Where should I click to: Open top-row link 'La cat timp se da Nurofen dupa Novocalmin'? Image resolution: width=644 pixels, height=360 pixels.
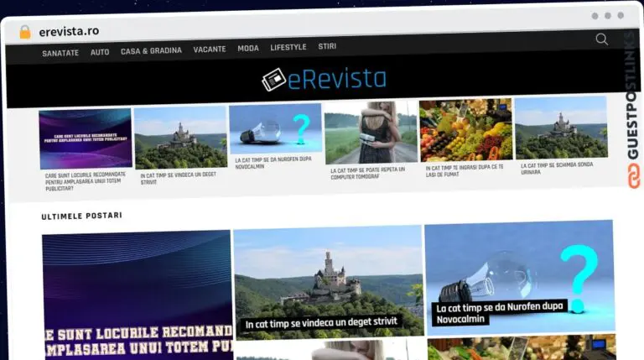click(273, 163)
